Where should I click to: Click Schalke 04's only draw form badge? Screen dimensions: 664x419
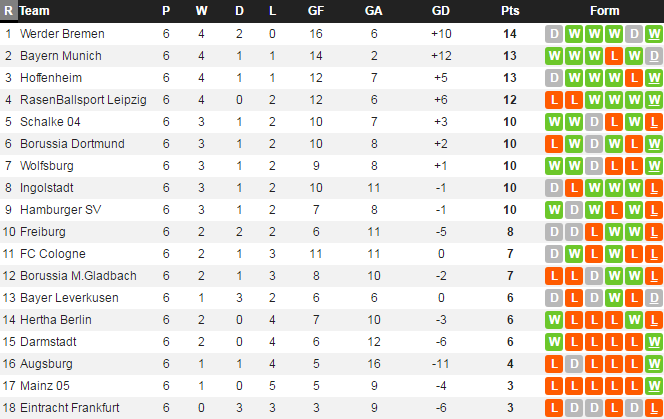tap(593, 121)
